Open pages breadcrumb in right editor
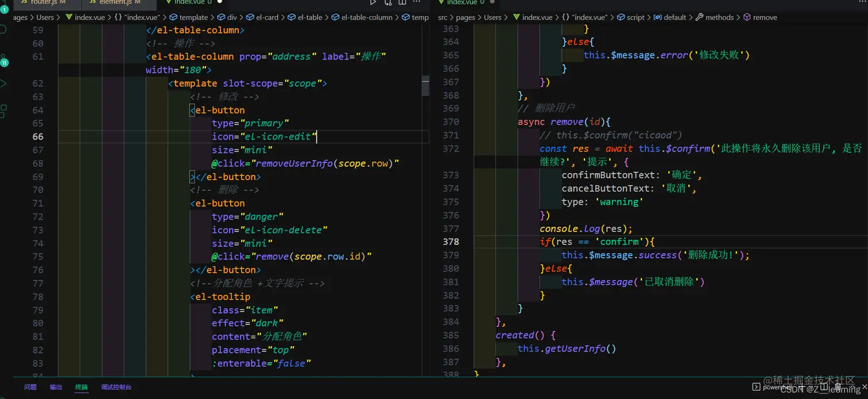This screenshot has width=868, height=399. (466, 17)
